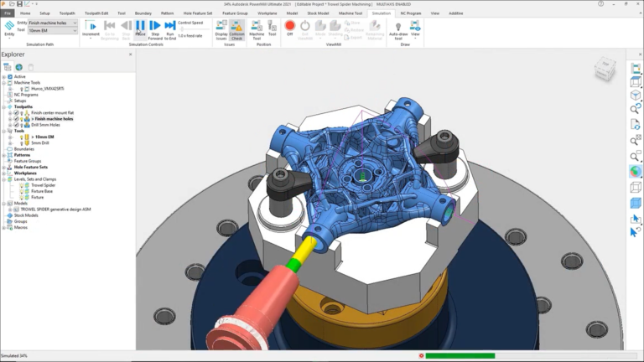Click the refresh view document icon
Image resolution: width=644 pixels, height=362 pixels.
point(636,124)
